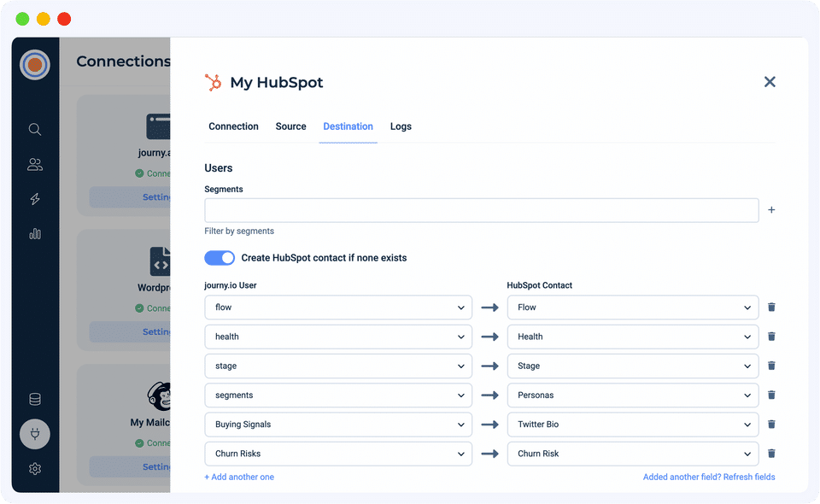Switch to the Source tab
Viewport: 820px width, 504px height.
290,126
